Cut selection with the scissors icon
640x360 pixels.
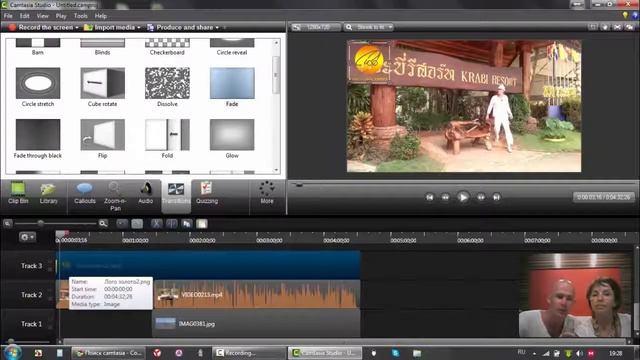click(156, 224)
